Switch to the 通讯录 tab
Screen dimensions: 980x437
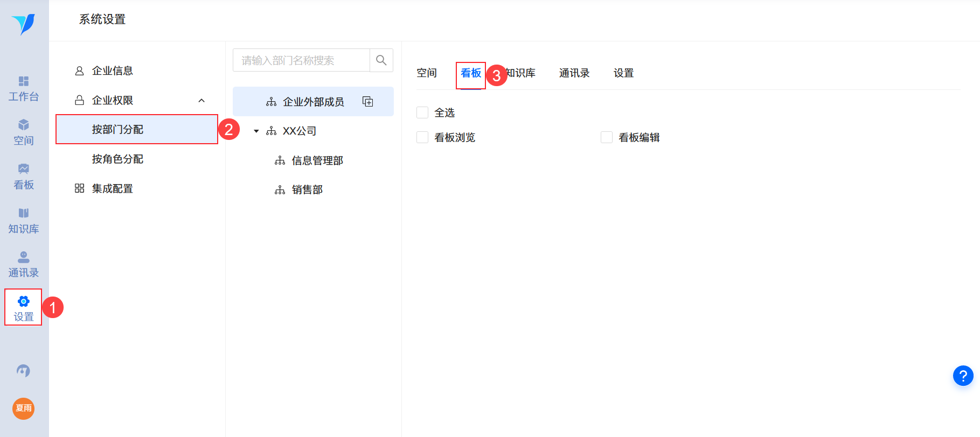click(x=574, y=73)
